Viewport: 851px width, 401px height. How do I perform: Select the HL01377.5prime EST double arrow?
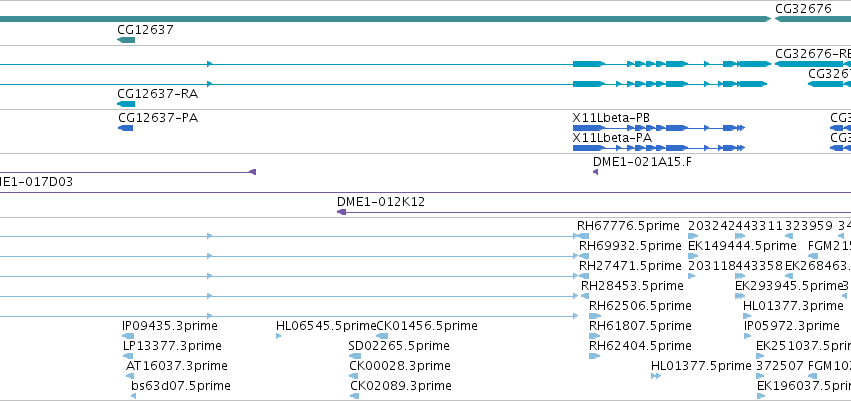coord(656,375)
